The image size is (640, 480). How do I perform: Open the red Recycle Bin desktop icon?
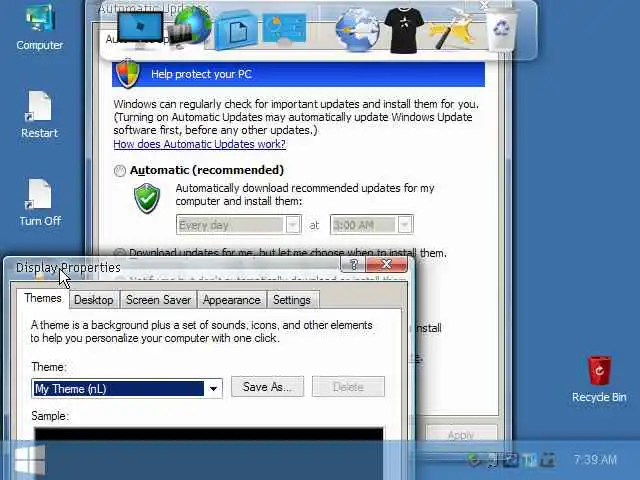[599, 379]
